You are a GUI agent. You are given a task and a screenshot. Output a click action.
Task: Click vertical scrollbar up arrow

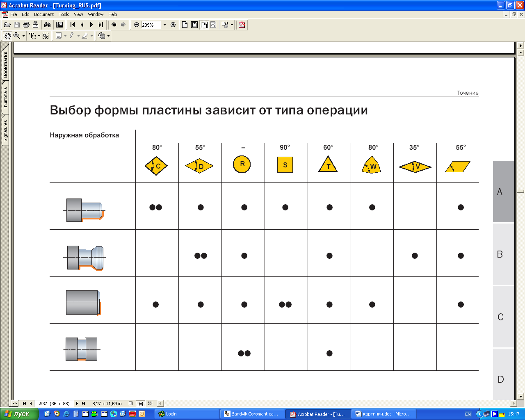(x=521, y=53)
